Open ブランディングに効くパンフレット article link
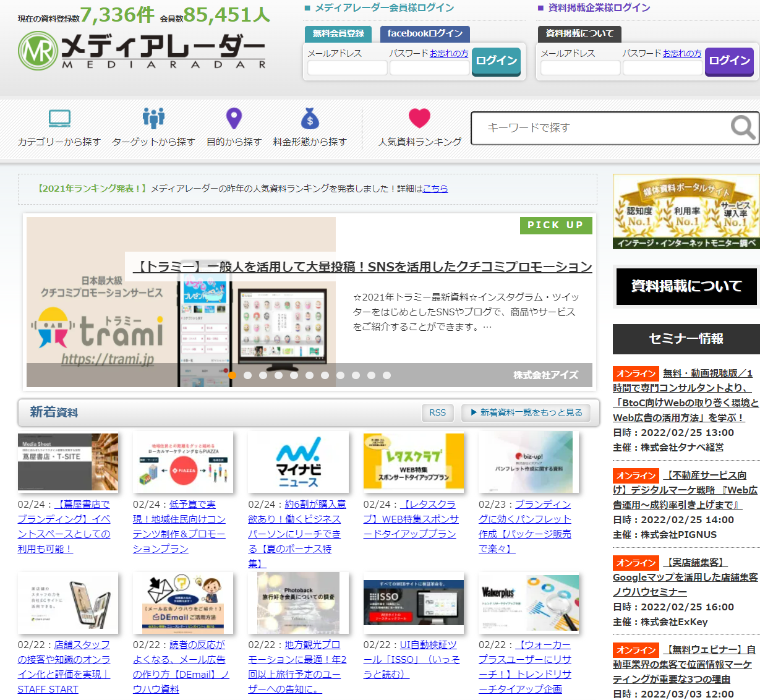 coord(525,527)
